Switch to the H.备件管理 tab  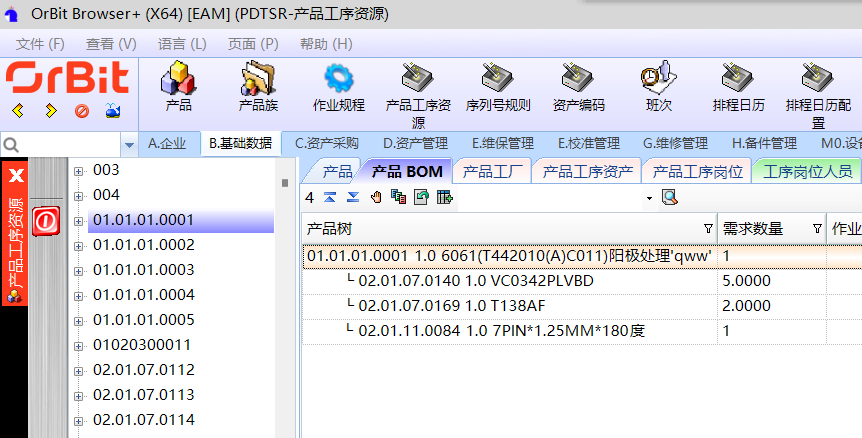point(764,144)
